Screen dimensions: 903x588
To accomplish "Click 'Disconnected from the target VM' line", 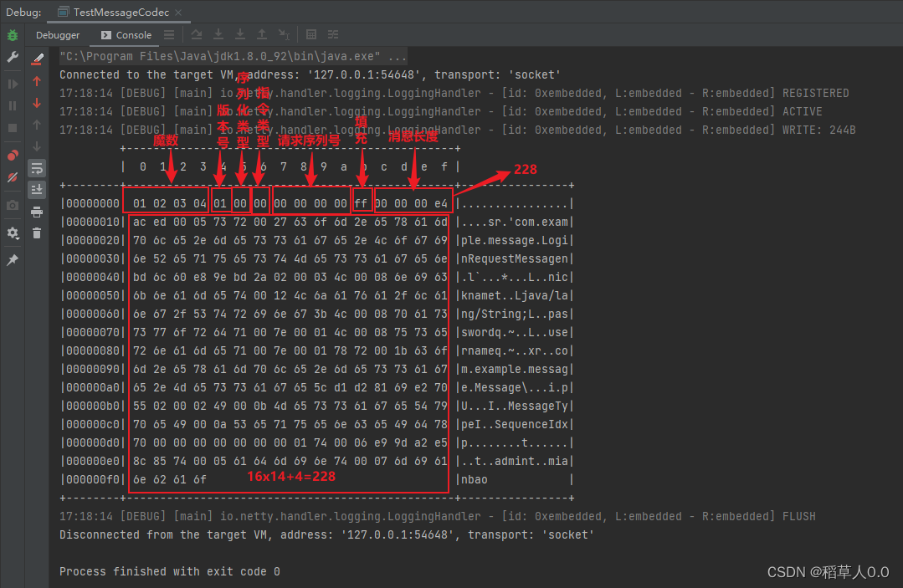I will pyautogui.click(x=327, y=535).
